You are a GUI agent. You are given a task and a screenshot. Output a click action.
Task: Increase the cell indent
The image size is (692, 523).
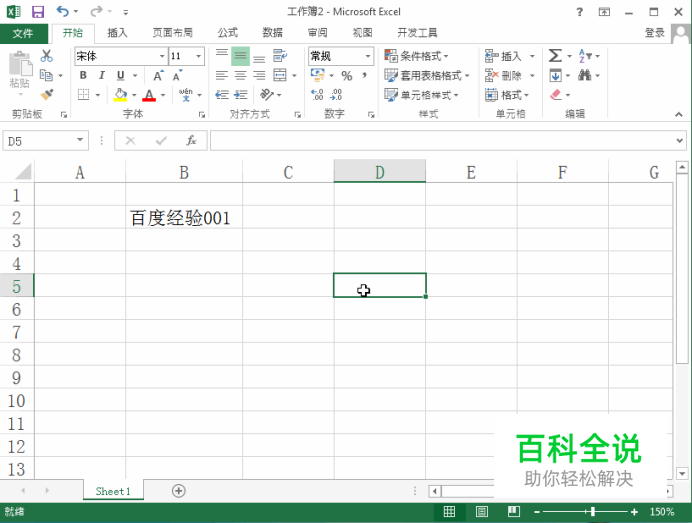(241, 94)
